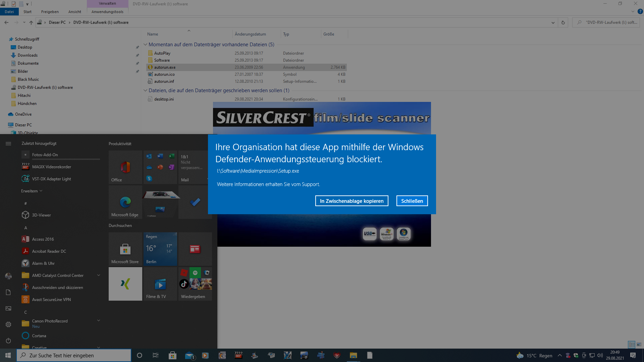Open the Wiedergeben tile folder

(195, 284)
